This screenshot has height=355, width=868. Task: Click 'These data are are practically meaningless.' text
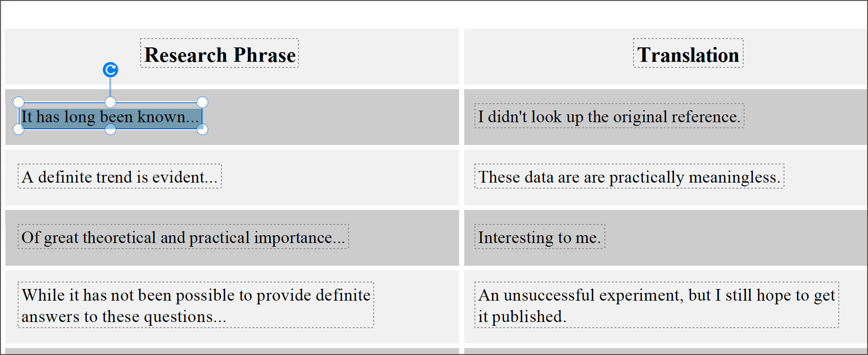(x=628, y=177)
